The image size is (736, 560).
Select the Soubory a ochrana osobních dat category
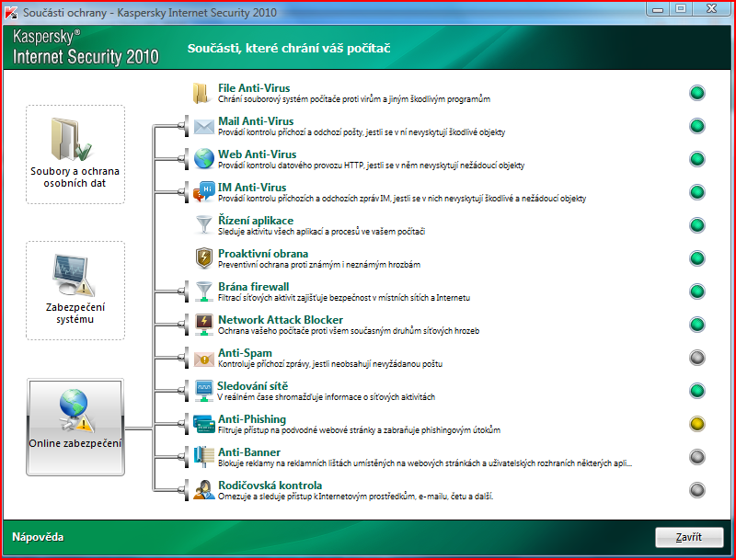75,154
